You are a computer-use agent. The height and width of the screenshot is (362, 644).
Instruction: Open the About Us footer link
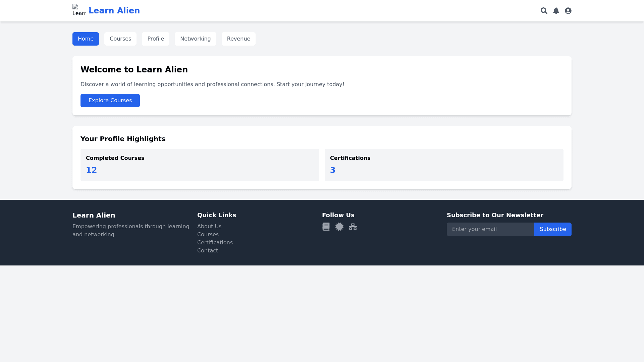point(209,227)
